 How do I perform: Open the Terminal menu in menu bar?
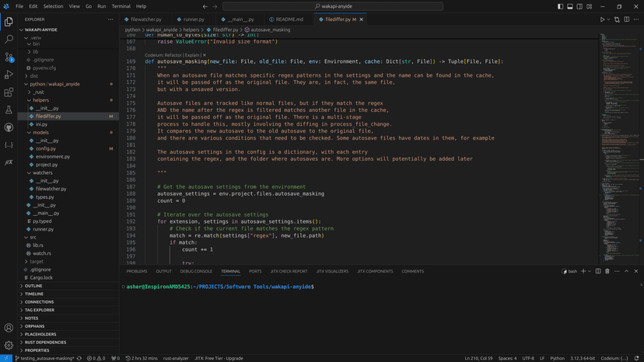121,6
